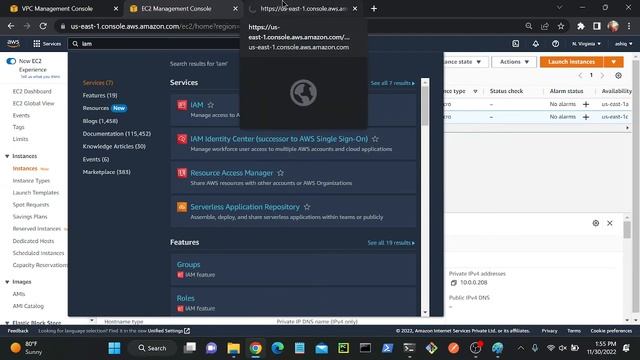
Task: Click the Serverless Application Repository icon
Action: click(x=182, y=207)
